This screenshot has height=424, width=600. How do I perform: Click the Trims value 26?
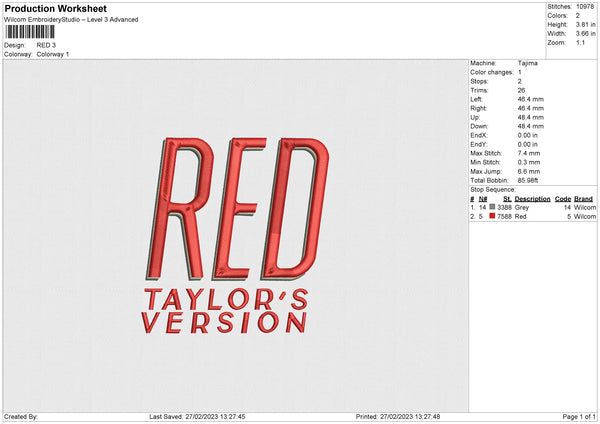(521, 90)
